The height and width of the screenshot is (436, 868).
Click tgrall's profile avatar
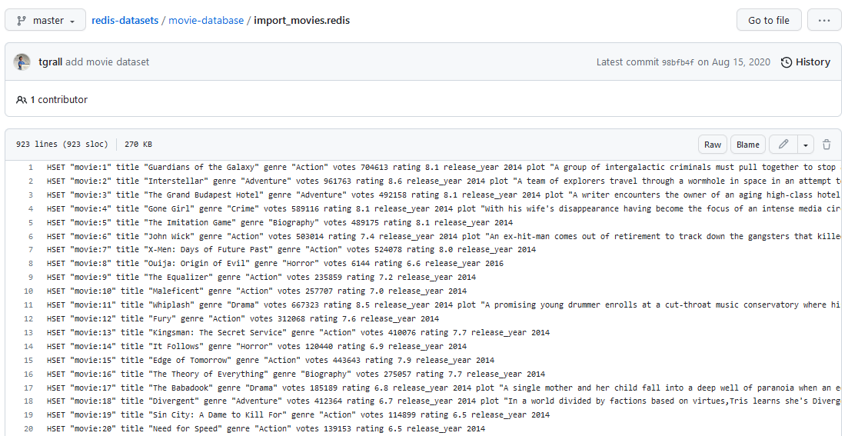[x=23, y=62]
